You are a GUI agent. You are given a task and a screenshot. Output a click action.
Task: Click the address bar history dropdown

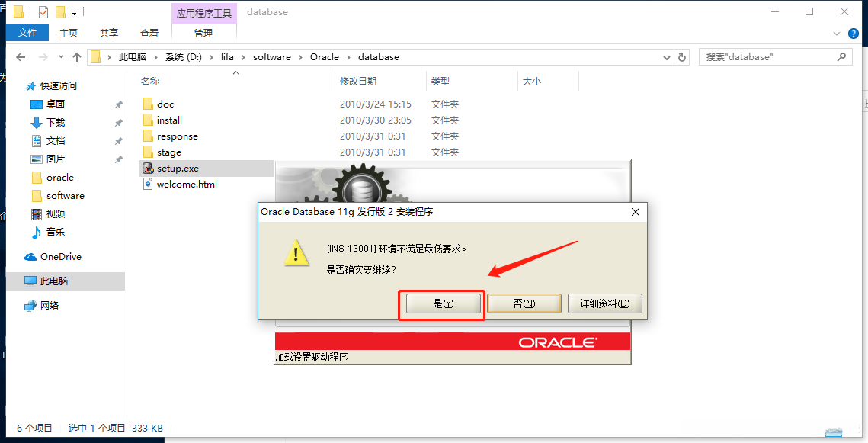click(x=667, y=57)
